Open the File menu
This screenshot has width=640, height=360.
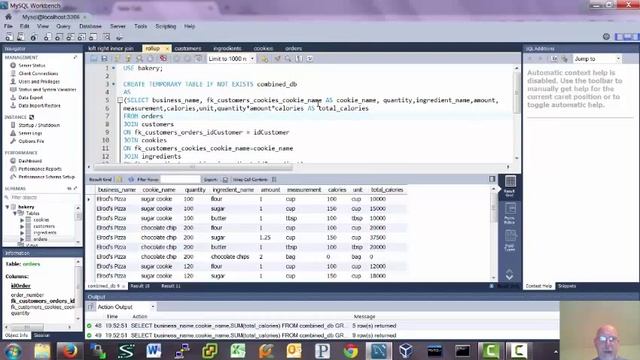coord(8,26)
